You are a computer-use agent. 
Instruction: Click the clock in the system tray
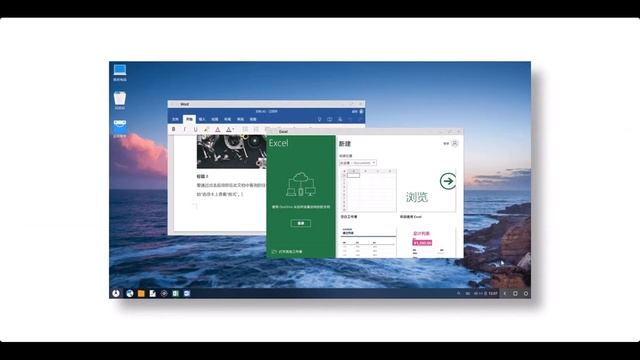493,293
